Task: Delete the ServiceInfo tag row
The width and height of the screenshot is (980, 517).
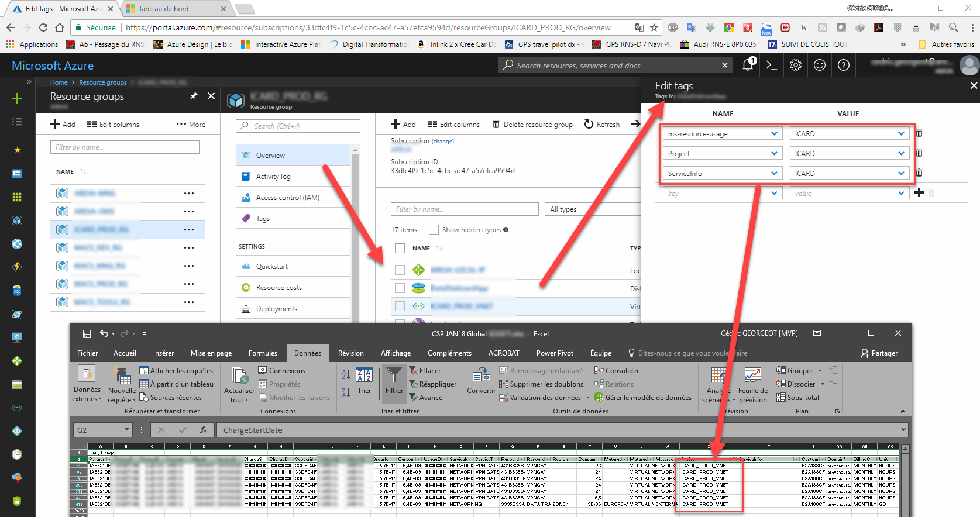Action: click(x=919, y=173)
